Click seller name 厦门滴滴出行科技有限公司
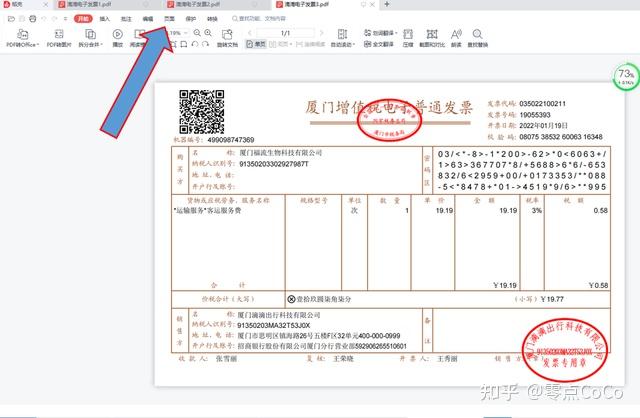Image resolution: width=640 pixels, height=418 pixels. pyautogui.click(x=279, y=315)
